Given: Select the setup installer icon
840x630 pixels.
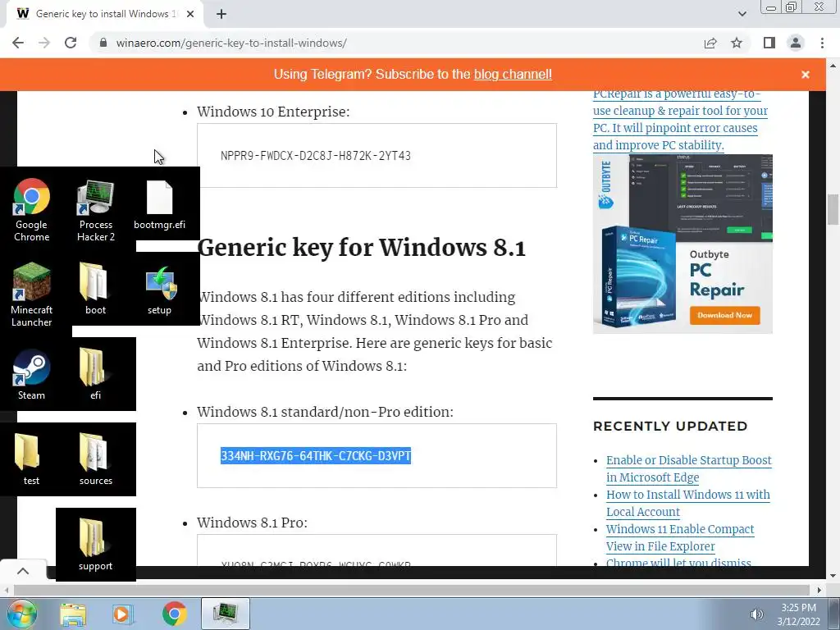Looking at the screenshot, I should [160, 290].
